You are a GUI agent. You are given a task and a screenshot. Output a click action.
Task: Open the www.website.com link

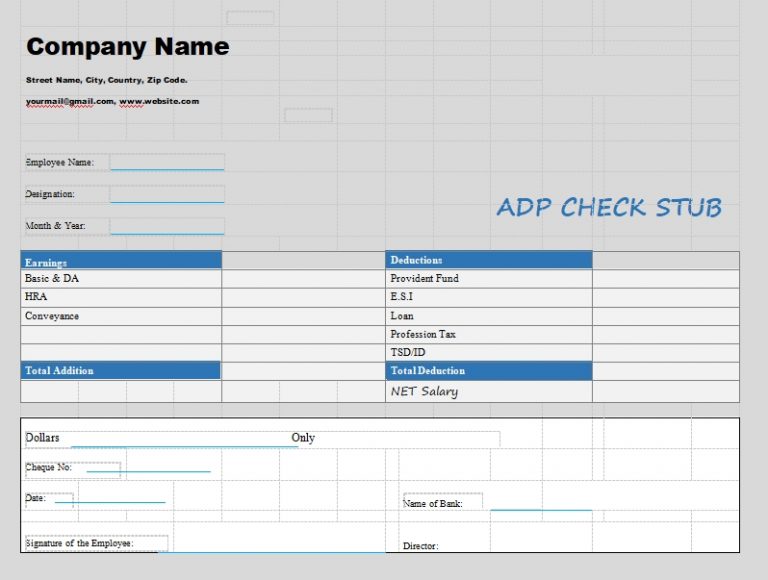coord(159,101)
